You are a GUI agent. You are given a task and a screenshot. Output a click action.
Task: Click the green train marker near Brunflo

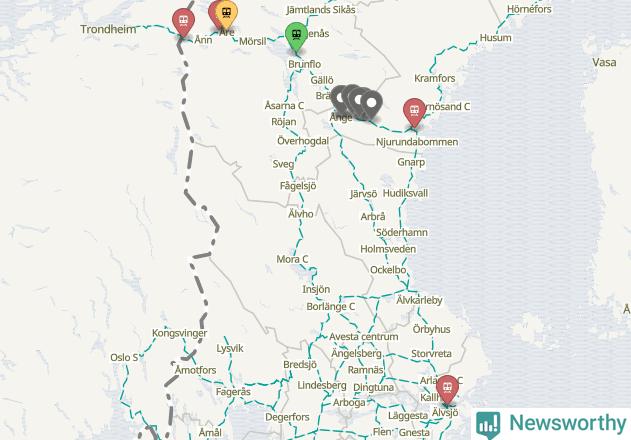(296, 37)
